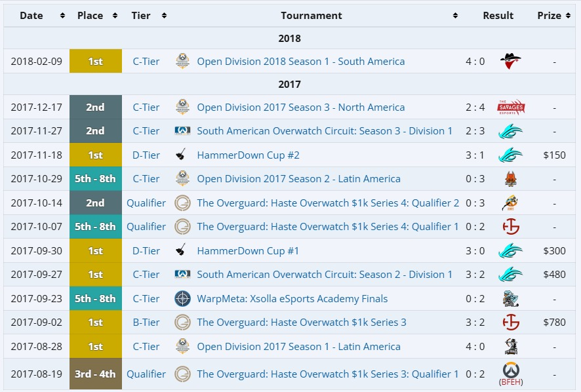Open D-Tier link in 2017-11-18 row
The height and width of the screenshot is (392, 581).
point(146,155)
